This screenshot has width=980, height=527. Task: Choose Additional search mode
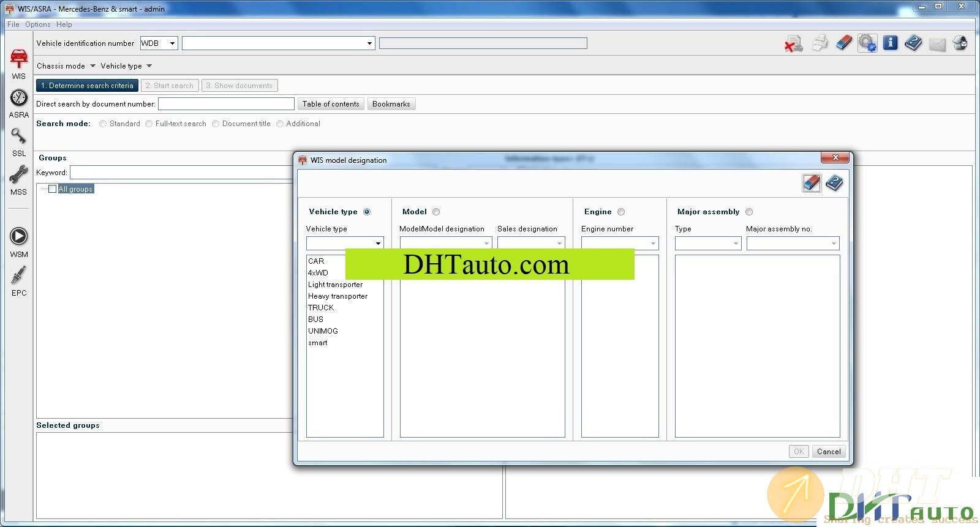tap(280, 124)
